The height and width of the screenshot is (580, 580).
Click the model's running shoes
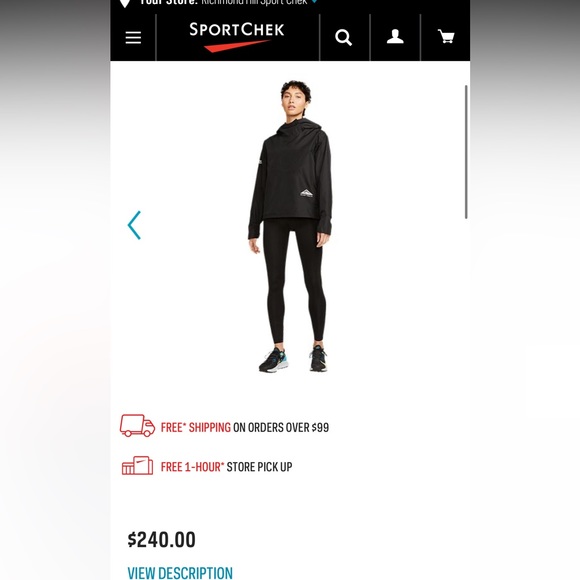tap(293, 359)
